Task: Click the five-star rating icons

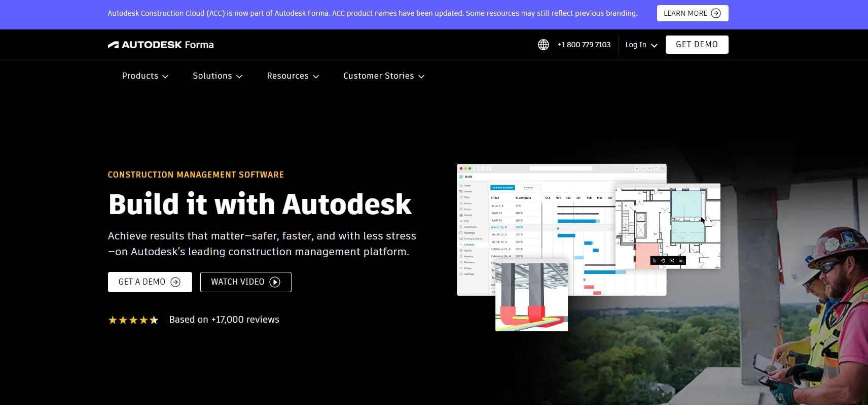Action: coord(133,320)
